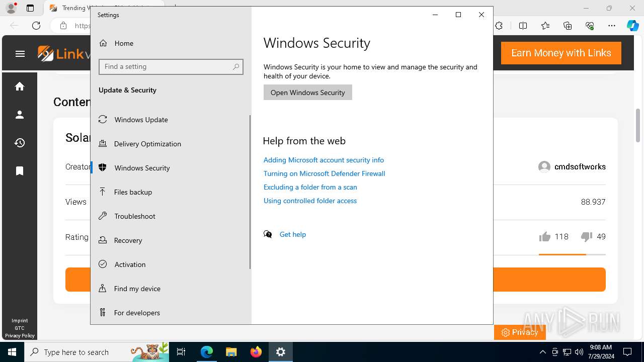644x362 pixels.
Task: Open Edge browser essentials
Action: pos(590,26)
